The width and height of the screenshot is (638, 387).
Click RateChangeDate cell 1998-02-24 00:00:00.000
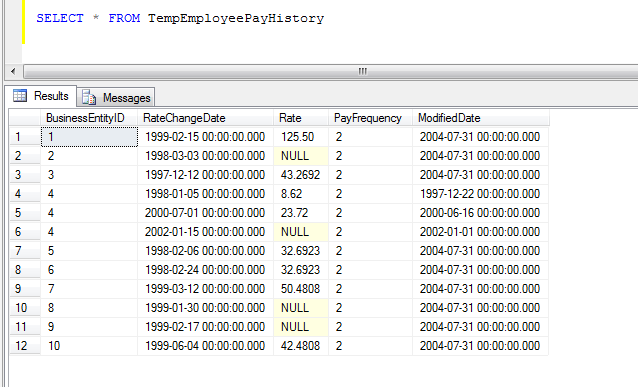(x=205, y=270)
